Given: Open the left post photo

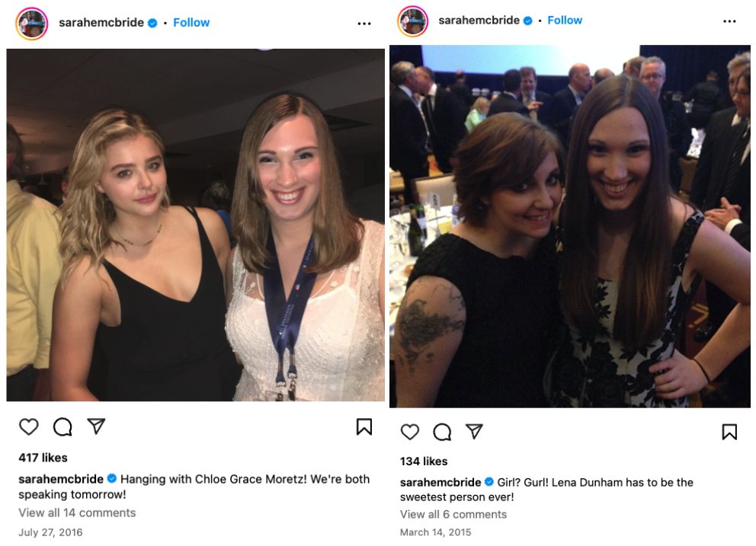Looking at the screenshot, I should pyautogui.click(x=195, y=225).
